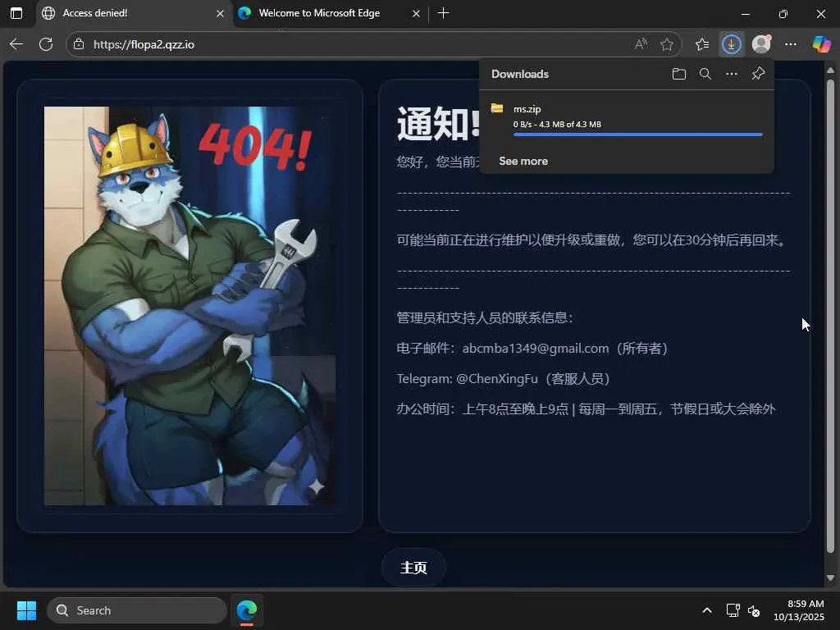840x630 pixels.
Task: Open more options in Downloads panel
Action: pyautogui.click(x=732, y=74)
